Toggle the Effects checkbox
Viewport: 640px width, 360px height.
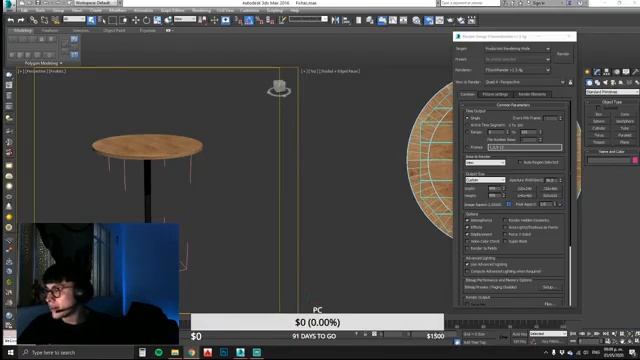point(467,227)
